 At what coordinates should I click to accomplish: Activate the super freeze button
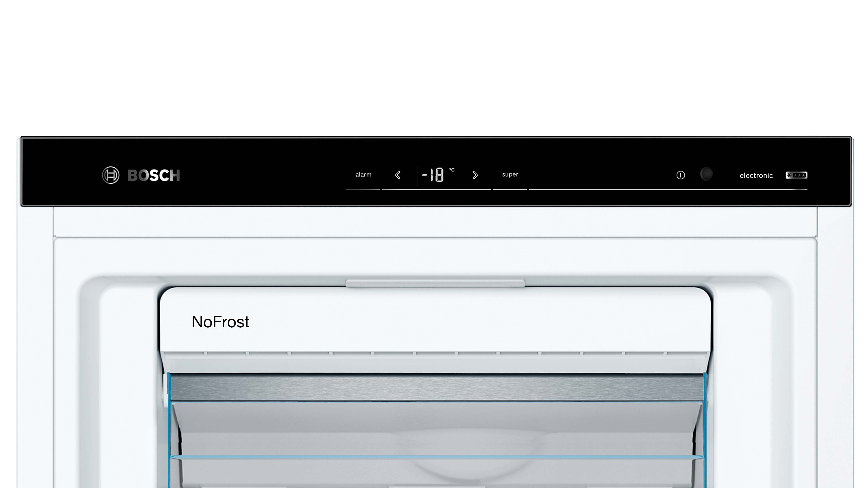coord(510,174)
